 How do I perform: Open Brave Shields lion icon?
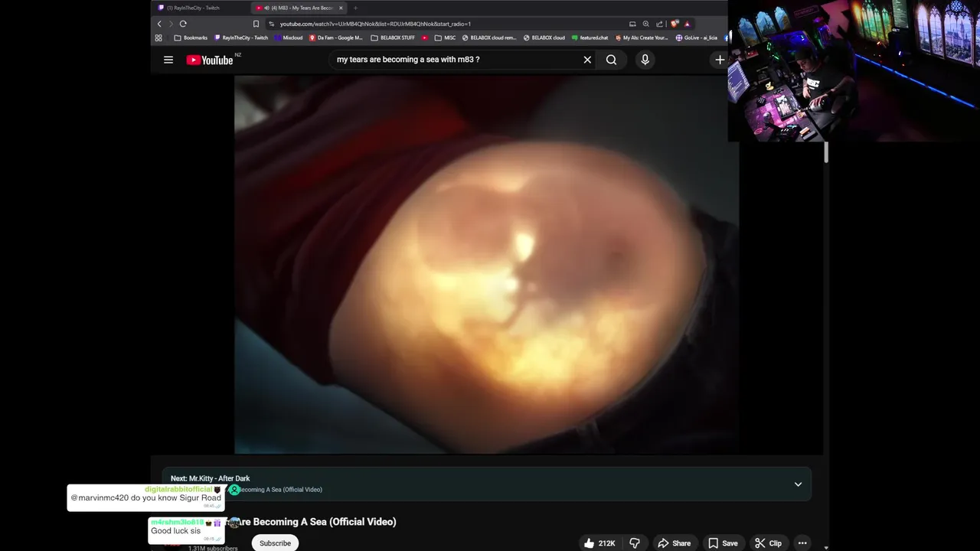pyautogui.click(x=675, y=24)
